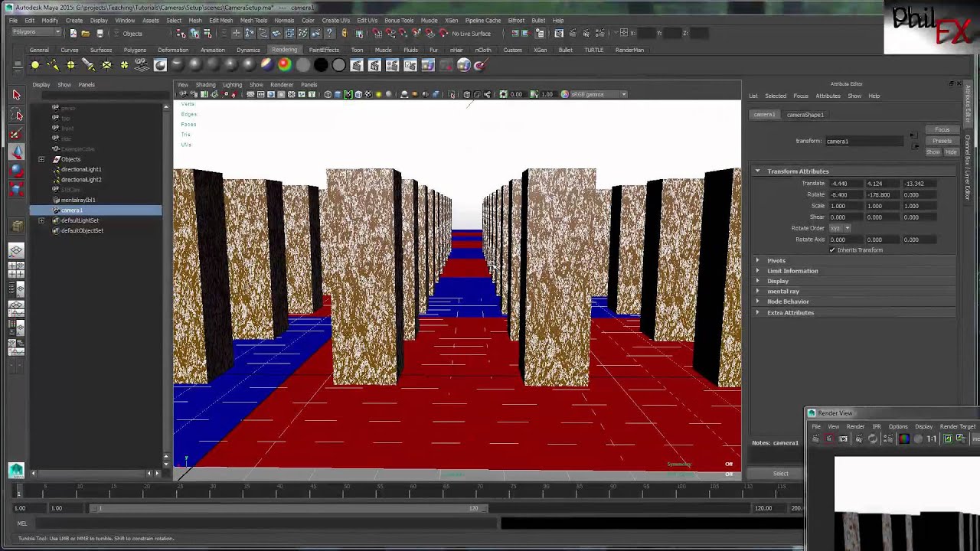Image resolution: width=980 pixels, height=551 pixels.
Task: Toggle lock current selection padlock icon
Action: coord(344,33)
